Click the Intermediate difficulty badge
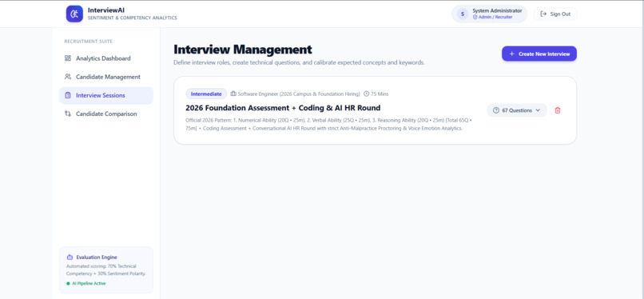Viewport: 644px width, 299px height. [206, 94]
